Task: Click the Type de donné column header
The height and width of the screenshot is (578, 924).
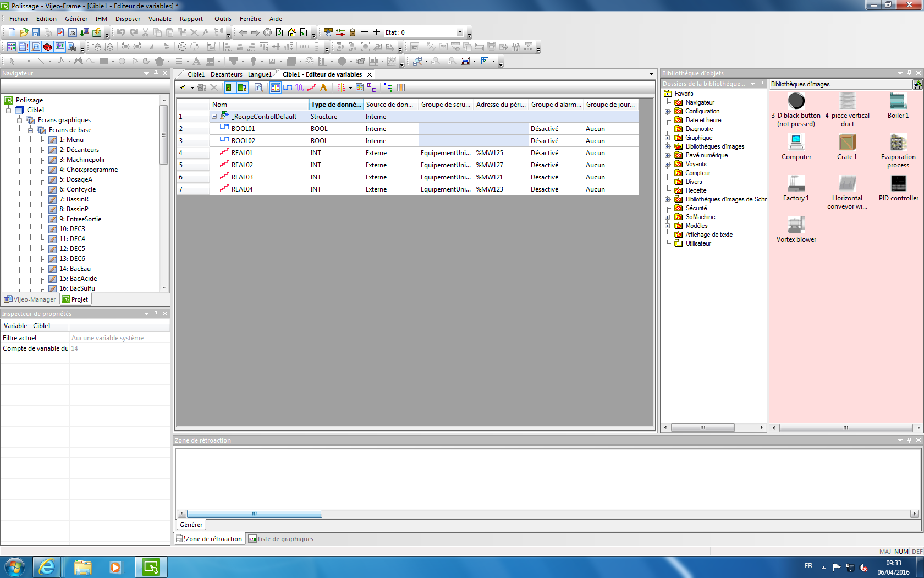Action: click(x=335, y=105)
